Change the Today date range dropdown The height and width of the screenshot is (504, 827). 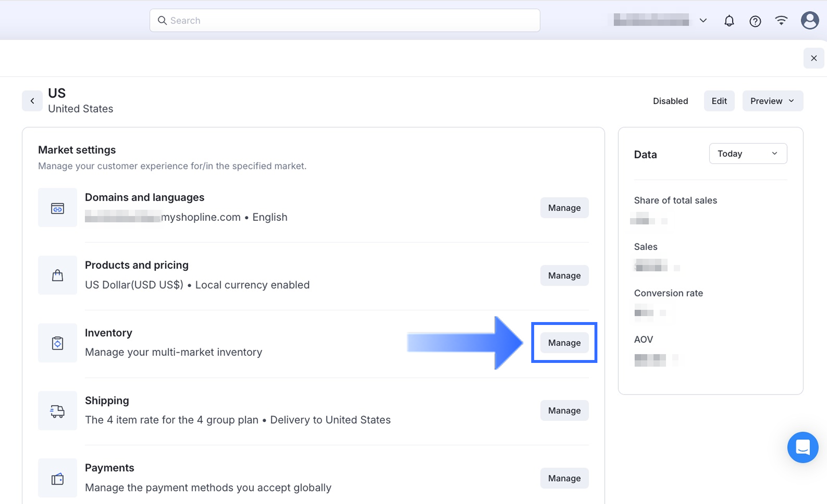(x=747, y=154)
